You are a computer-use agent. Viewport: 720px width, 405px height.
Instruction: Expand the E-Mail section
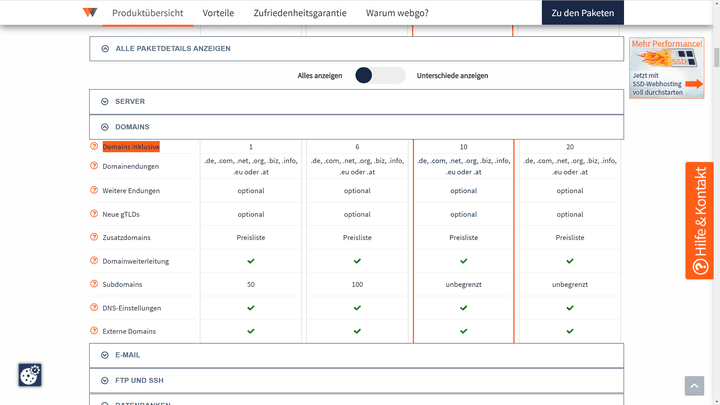pyautogui.click(x=356, y=355)
